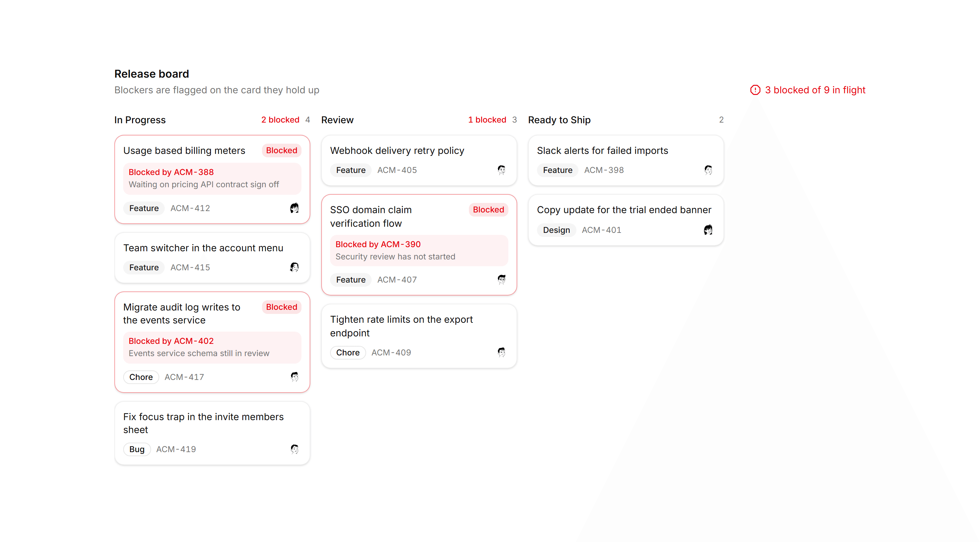Image resolution: width=980 pixels, height=542 pixels.
Task: Click 'Waiting on pricing API contract sign off' note
Action: click(x=204, y=184)
